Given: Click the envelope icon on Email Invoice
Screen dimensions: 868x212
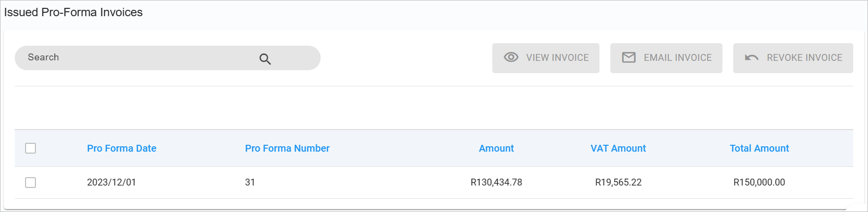Looking at the screenshot, I should pyautogui.click(x=629, y=57).
